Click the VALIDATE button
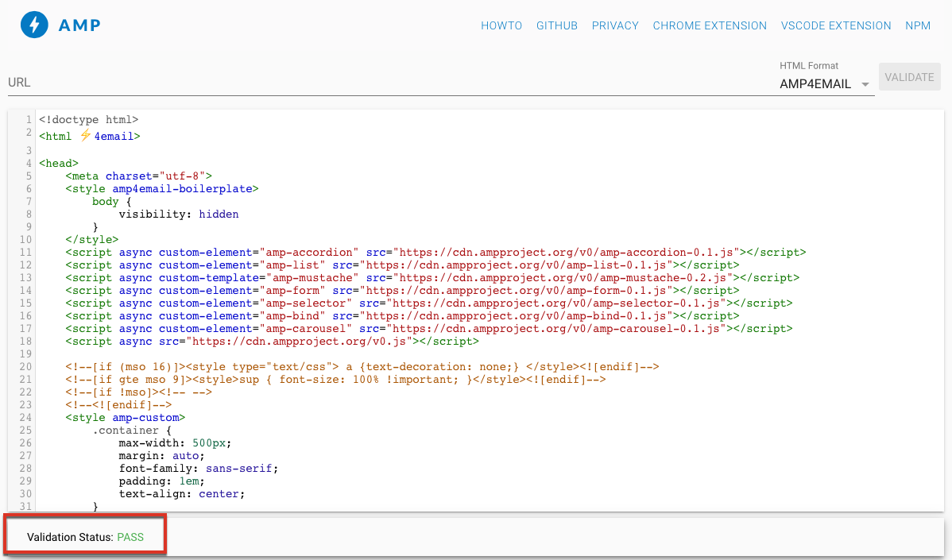Screen dimensions: 952x560 pyautogui.click(x=910, y=77)
